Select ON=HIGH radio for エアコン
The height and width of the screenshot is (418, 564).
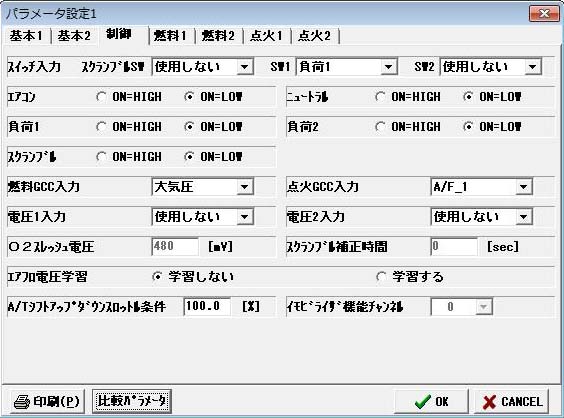click(101, 97)
